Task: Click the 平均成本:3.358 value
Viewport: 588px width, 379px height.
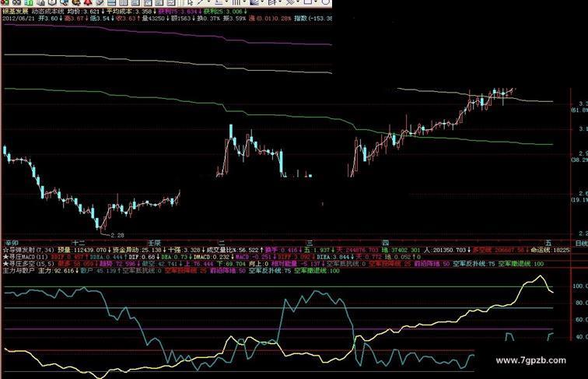Action: 129,12
